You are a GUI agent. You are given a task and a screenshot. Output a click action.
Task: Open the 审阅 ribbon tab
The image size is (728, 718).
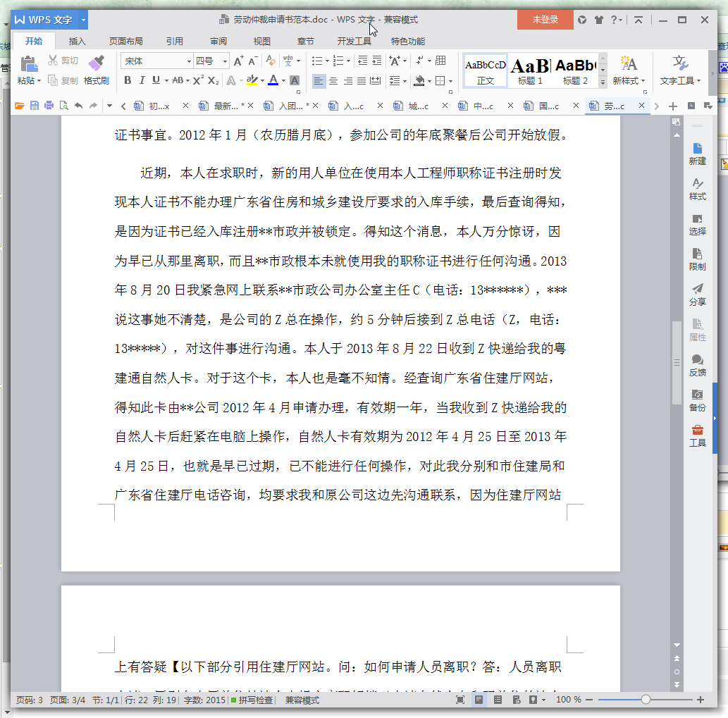[218, 42]
